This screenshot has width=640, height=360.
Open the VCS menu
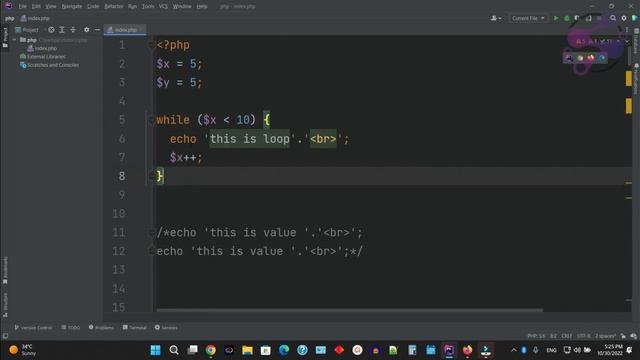tap(163, 6)
